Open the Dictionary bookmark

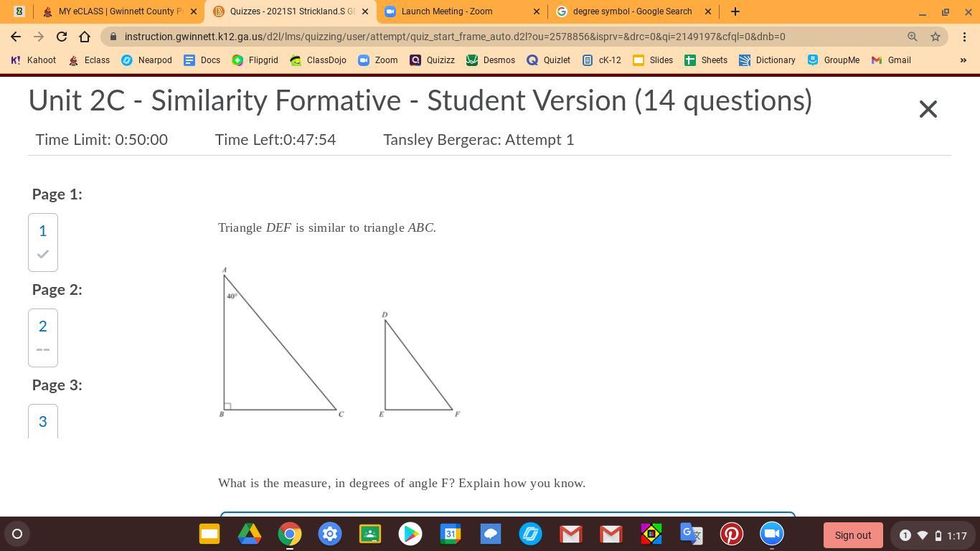click(767, 60)
